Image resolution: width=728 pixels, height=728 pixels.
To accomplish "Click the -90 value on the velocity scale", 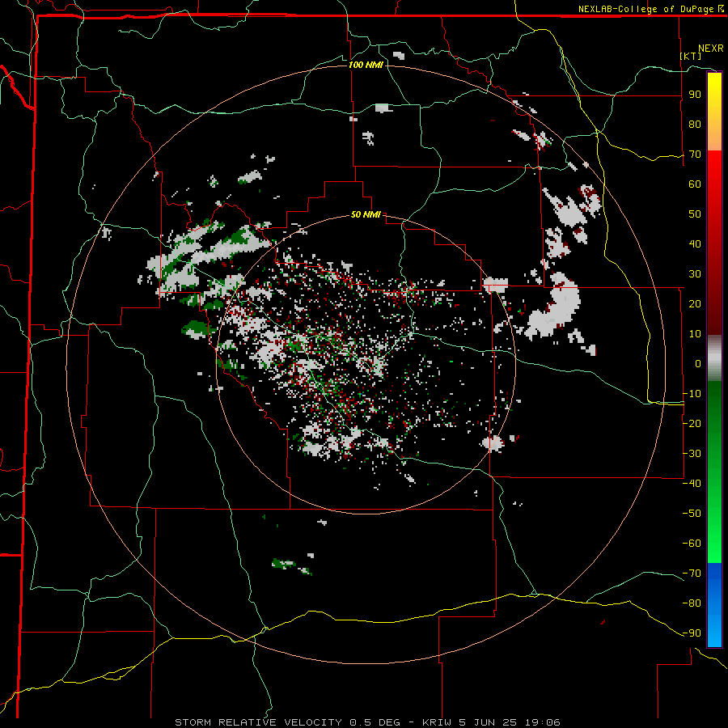I will pos(692,633).
